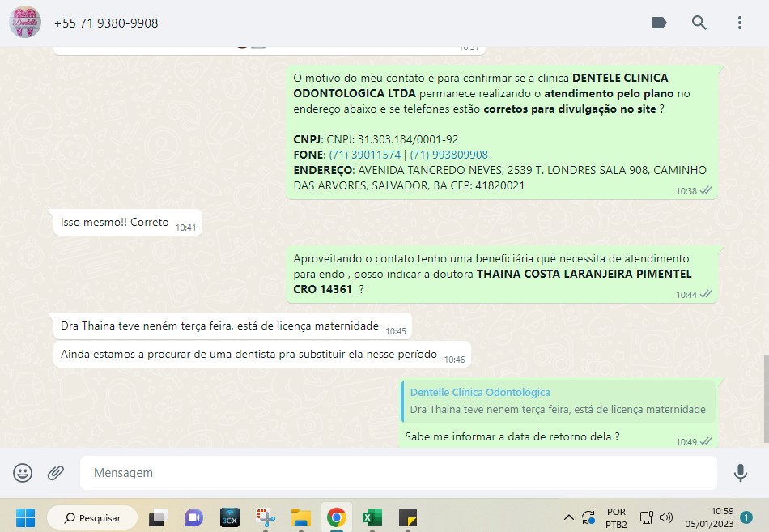Viewport: 769px width, 532px height.
Task: Select the message mentioning CRO 14361
Action: pos(501,274)
